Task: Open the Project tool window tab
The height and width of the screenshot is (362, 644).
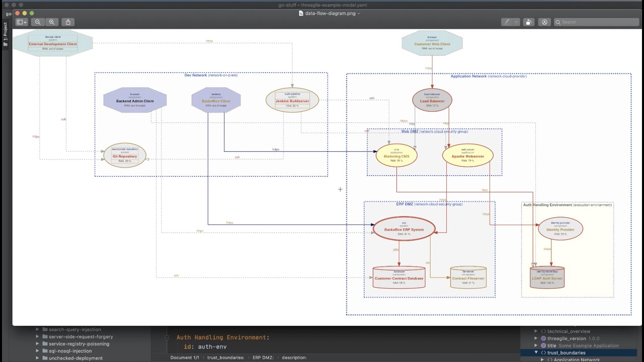Action: [6, 34]
